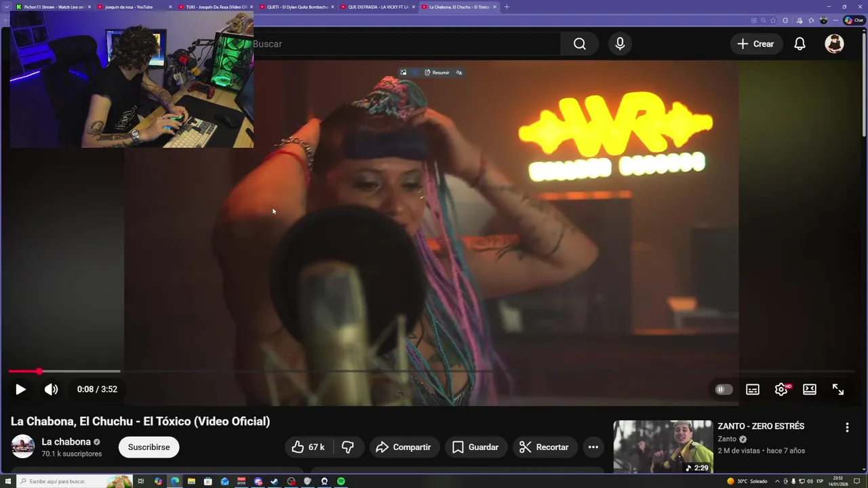Open Microsoft Edge from the taskbar
Screen dimensions: 868x488
click(175, 481)
